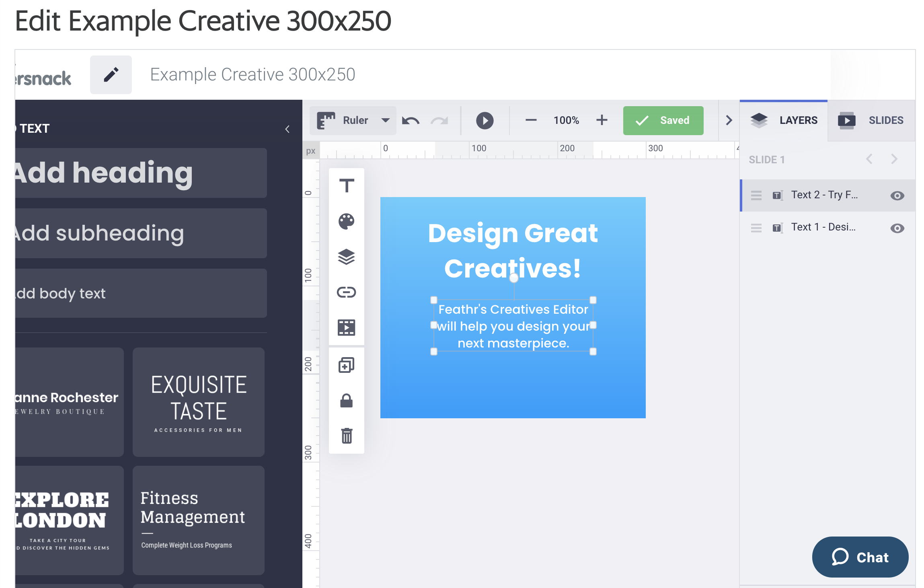Image resolution: width=924 pixels, height=588 pixels.
Task: Click the text type icon of Text 2 layer
Action: coord(778,195)
